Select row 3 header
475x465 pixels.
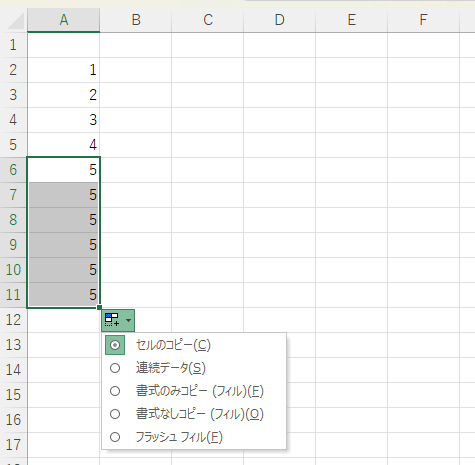(x=13, y=95)
